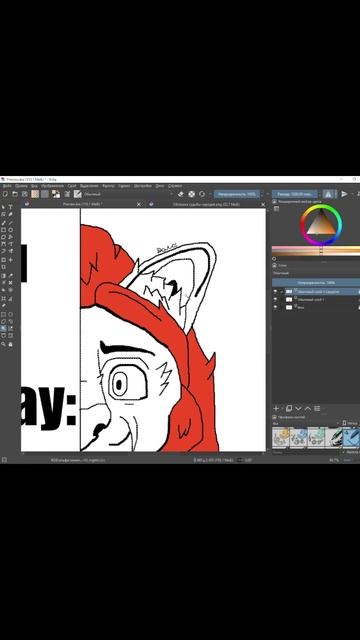Select the Select Shapes tool
Viewport: 360px width, 640px height.
[3, 207]
